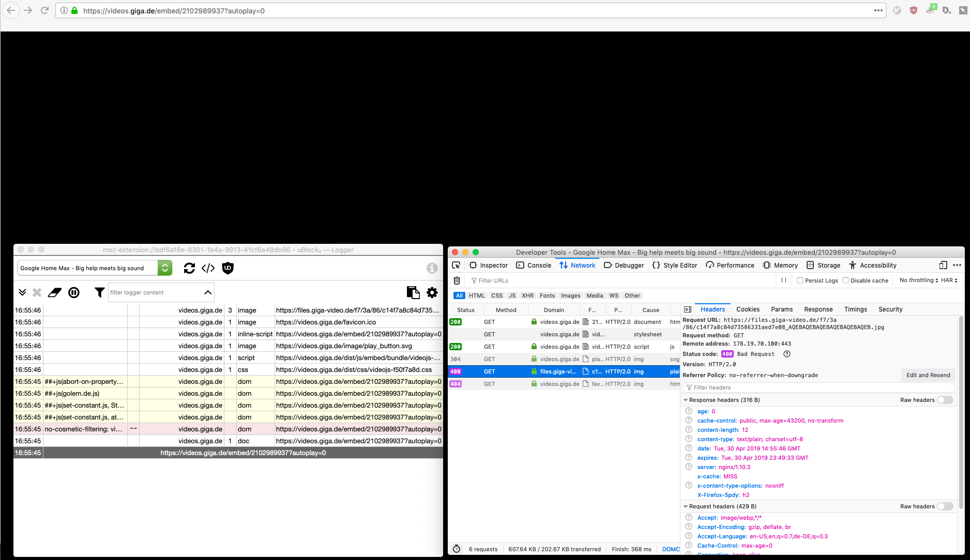Click the logger info icon
Image resolution: width=970 pixels, height=560 pixels.
click(x=432, y=268)
